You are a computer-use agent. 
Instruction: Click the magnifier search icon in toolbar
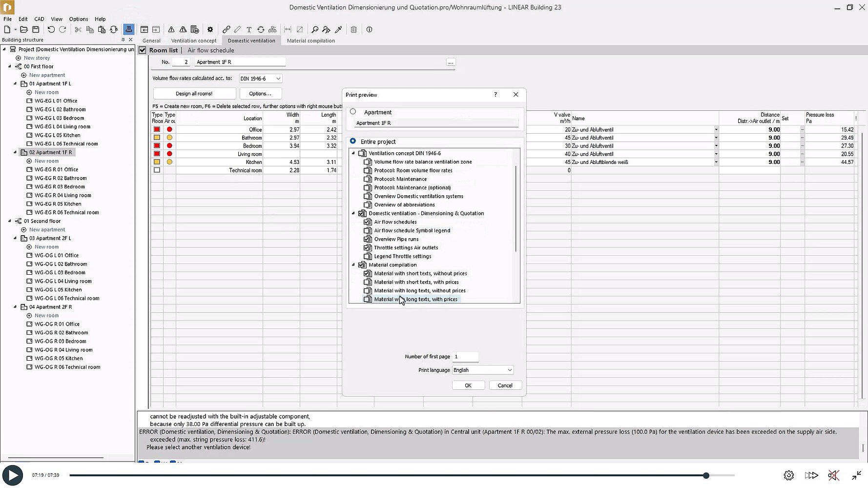coord(315,30)
